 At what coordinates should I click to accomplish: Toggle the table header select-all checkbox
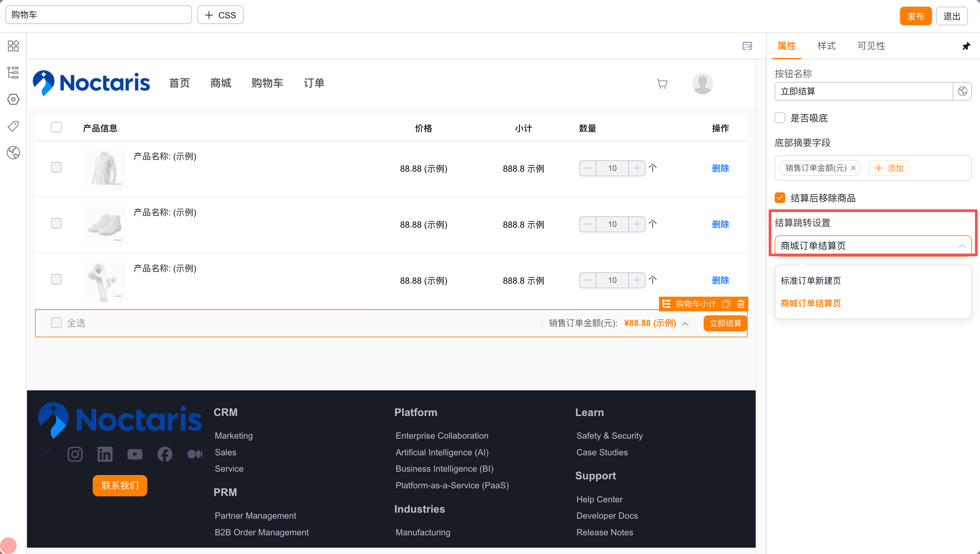[x=56, y=127]
